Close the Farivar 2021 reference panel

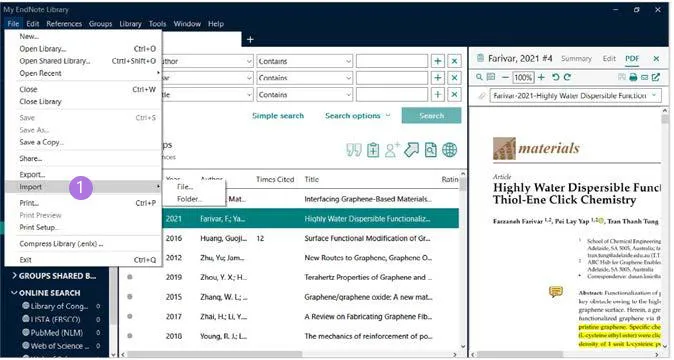(x=656, y=58)
